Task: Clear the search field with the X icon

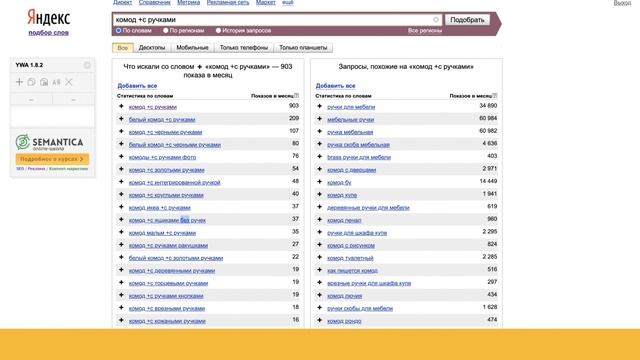Action: point(436,20)
